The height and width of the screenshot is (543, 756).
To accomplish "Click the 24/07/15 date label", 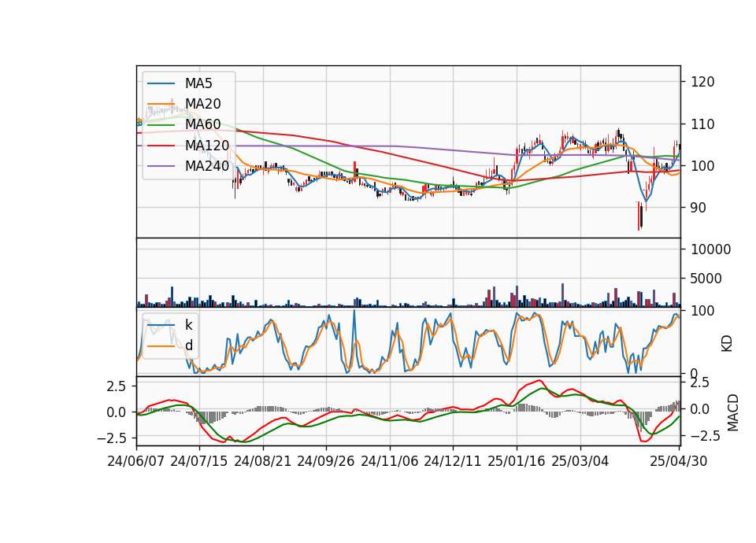I will [x=198, y=461].
